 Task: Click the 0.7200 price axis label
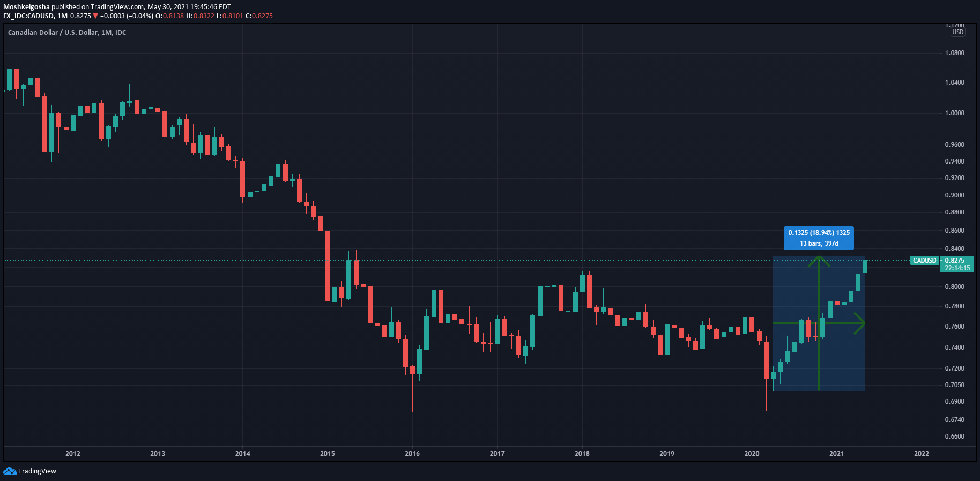pyautogui.click(x=954, y=368)
